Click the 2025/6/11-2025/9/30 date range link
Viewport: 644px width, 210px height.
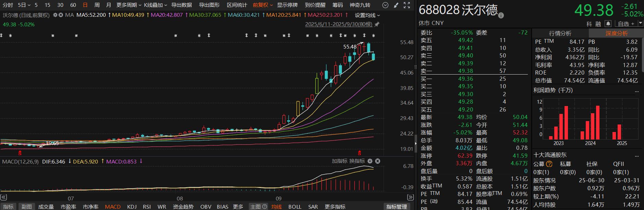click(338, 24)
